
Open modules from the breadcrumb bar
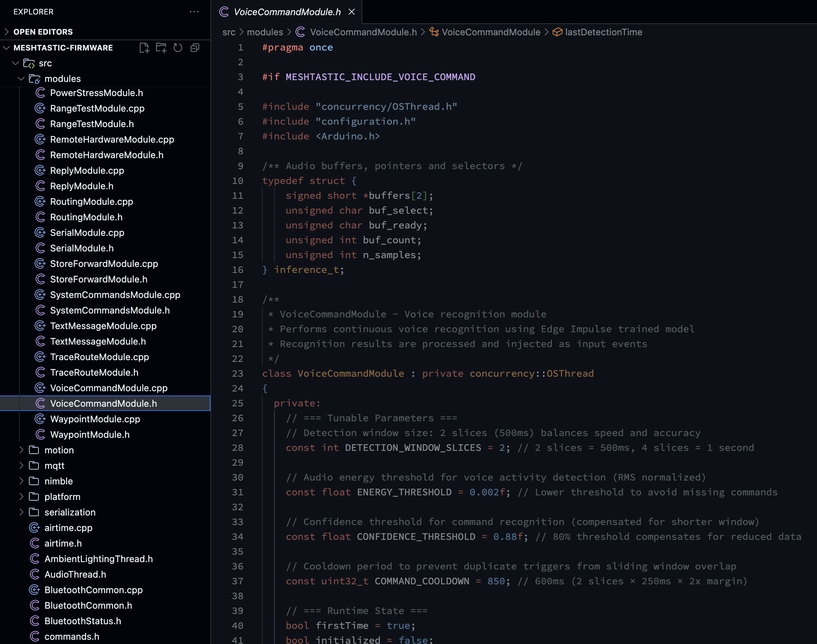tap(265, 32)
